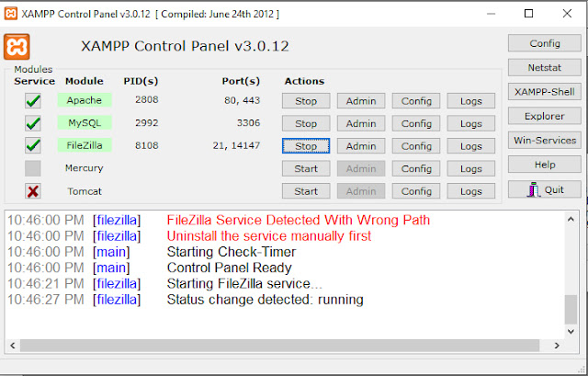View FileZilla Logs
Screen dimensions: 588x376
471,146
